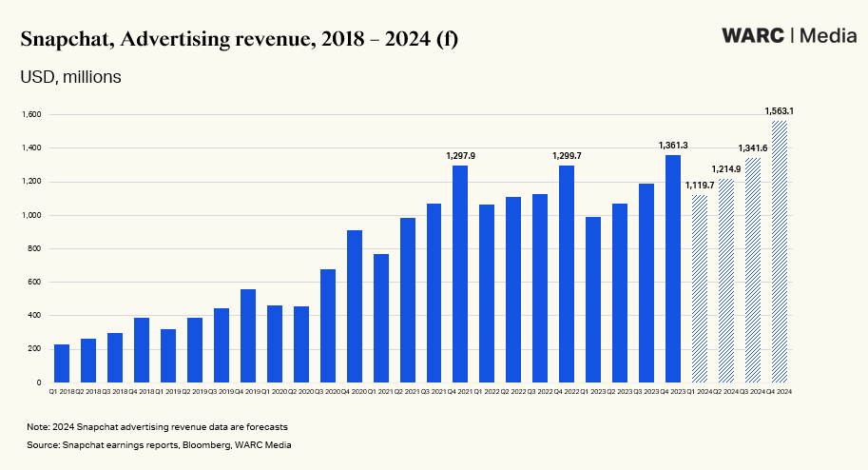Screen dimensions: 868x470
Task: Select the Q4 2023 bar labeled 1,361.3
Action: [x=673, y=268]
